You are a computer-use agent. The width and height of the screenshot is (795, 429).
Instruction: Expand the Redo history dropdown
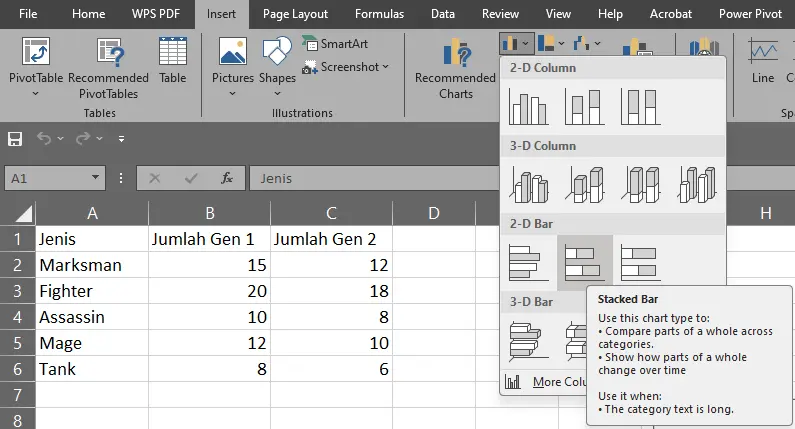[99, 138]
